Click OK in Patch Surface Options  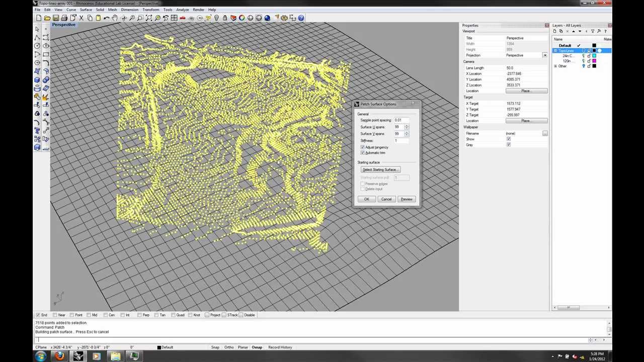pyautogui.click(x=366, y=199)
